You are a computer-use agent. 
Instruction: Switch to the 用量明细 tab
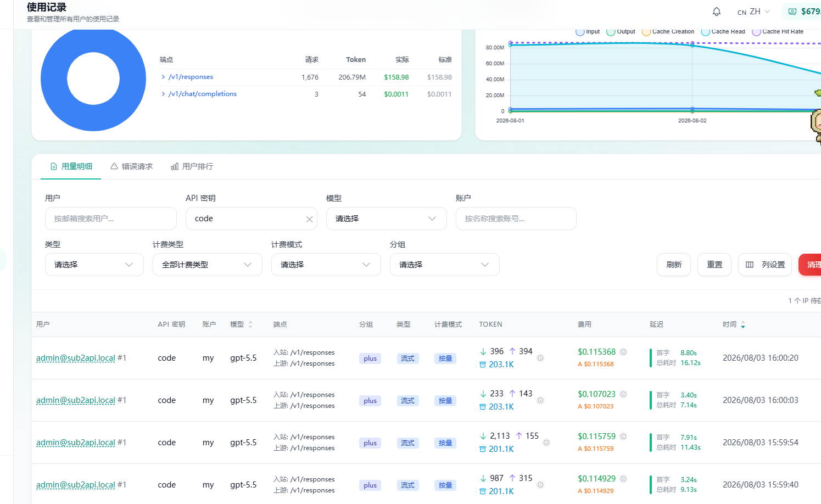tap(71, 166)
